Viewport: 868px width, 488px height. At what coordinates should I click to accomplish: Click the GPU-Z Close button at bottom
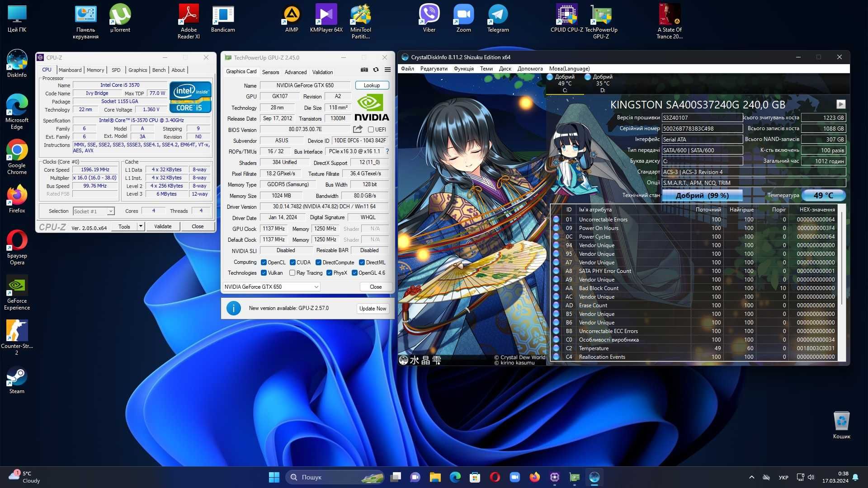pos(376,287)
